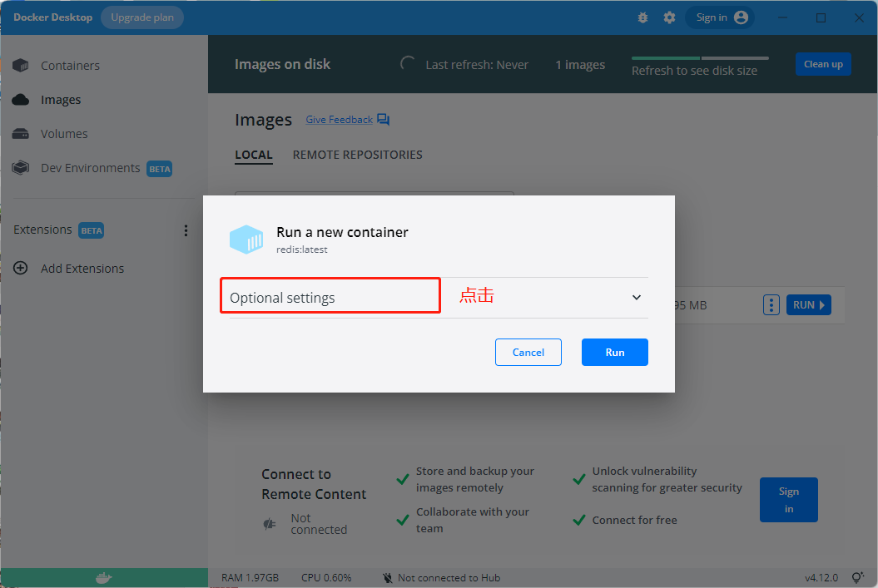Click the Extensions BETA badge

(91, 230)
